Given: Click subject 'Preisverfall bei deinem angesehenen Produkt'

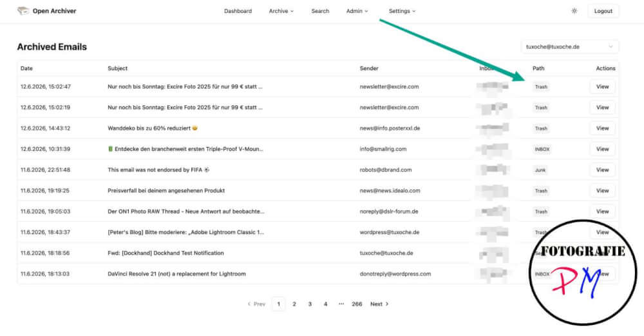Looking at the screenshot, I should click(x=166, y=190).
